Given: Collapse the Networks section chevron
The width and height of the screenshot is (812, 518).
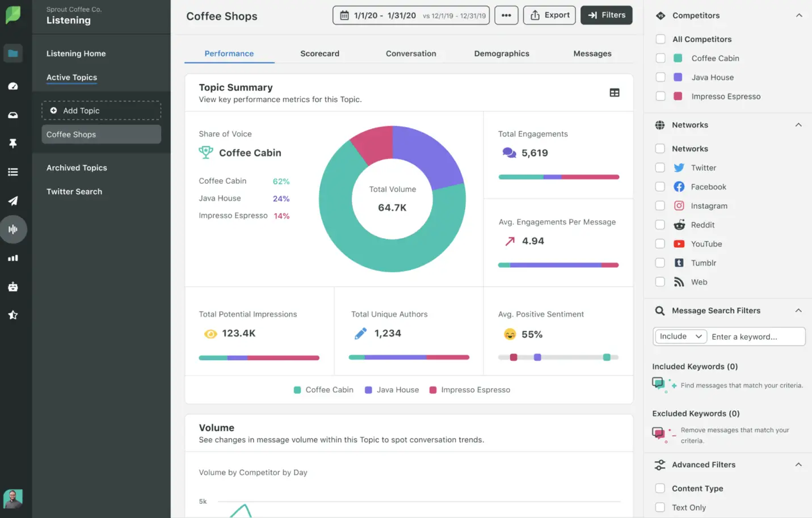Looking at the screenshot, I should click(798, 125).
